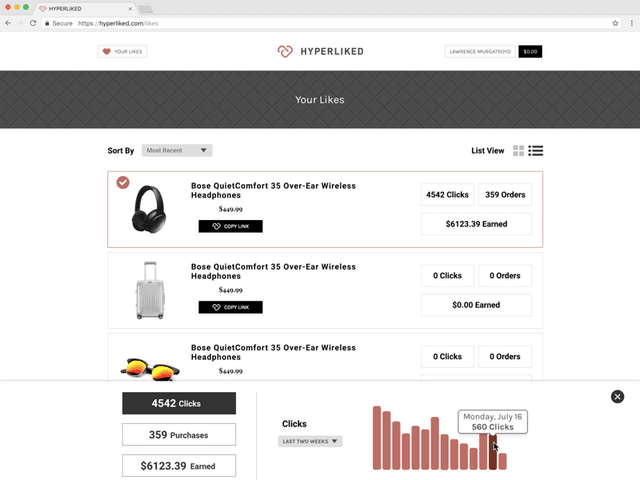Open Your Likes page button

122,51
